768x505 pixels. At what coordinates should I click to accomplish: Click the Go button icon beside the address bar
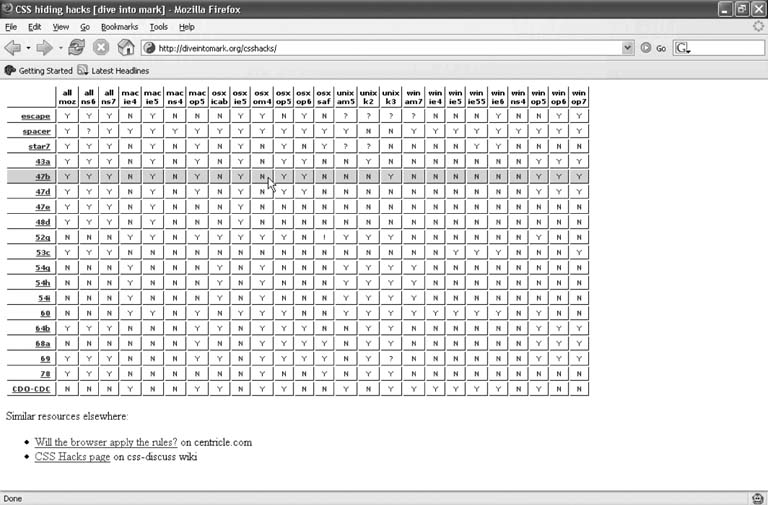pyautogui.click(x=646, y=48)
